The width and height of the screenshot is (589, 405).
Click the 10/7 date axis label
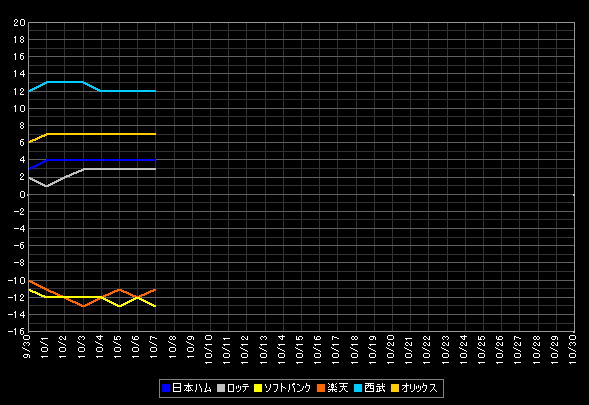click(154, 346)
